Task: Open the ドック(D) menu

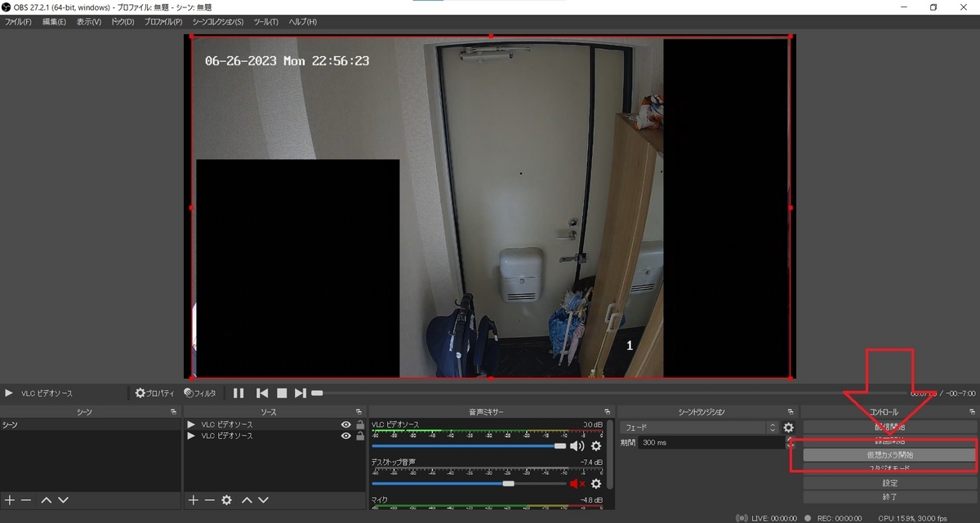Action: coord(122,22)
